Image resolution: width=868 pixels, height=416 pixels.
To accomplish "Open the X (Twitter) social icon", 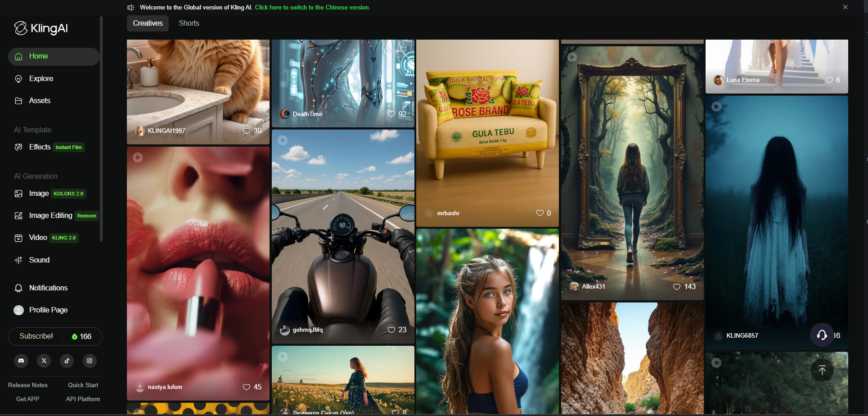I will click(x=44, y=361).
